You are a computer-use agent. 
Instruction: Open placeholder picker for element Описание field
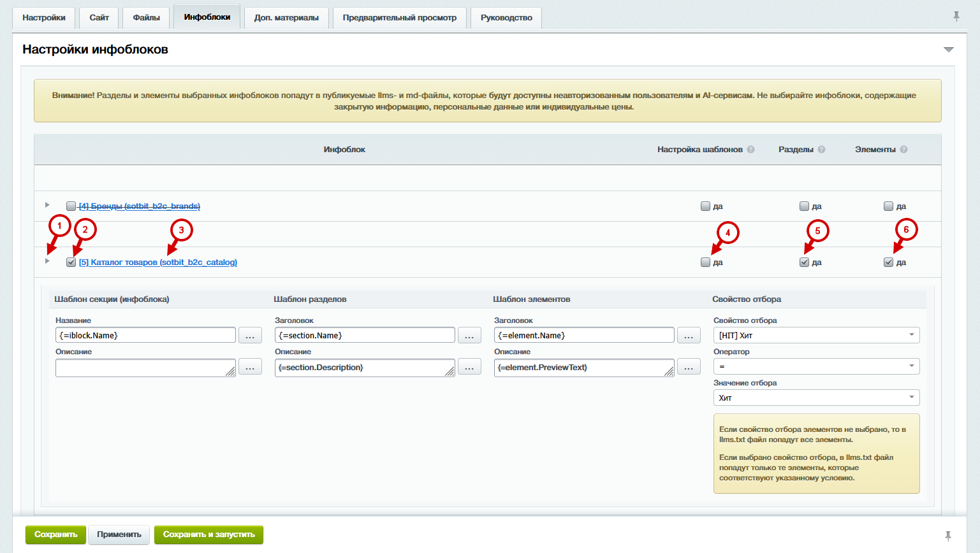[x=689, y=367]
